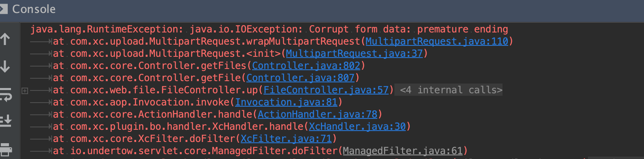The width and height of the screenshot is (644, 159).
Task: Click the scroll to end icon
Action: tap(6, 120)
